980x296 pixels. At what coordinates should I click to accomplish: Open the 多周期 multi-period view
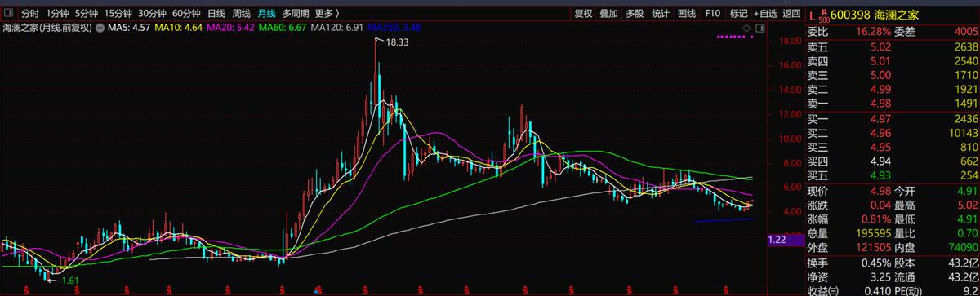tap(296, 13)
